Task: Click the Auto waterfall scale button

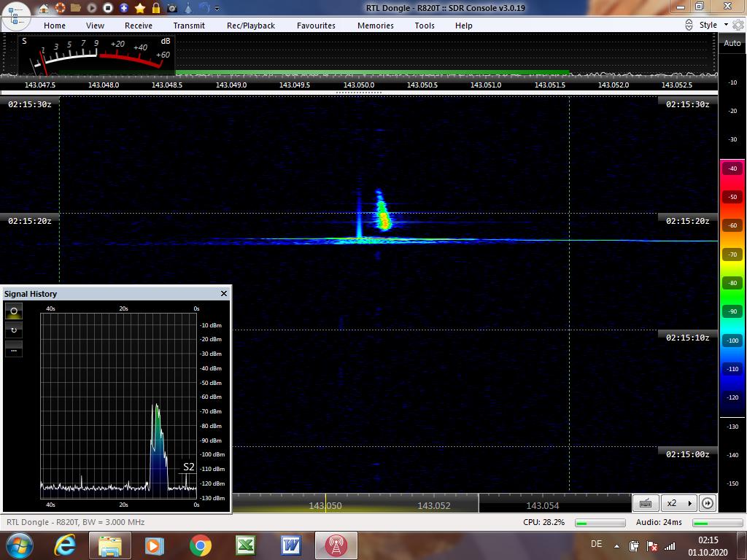Action: pos(732,43)
